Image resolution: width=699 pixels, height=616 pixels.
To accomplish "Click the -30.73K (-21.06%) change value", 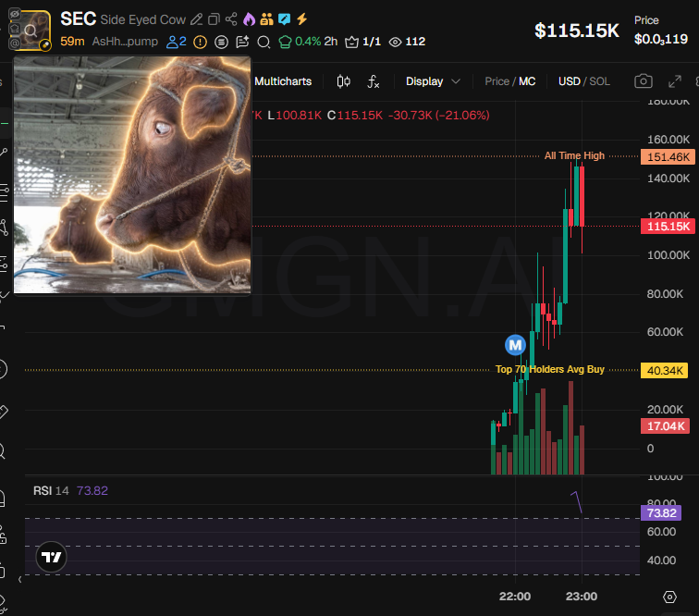I will click(438, 116).
